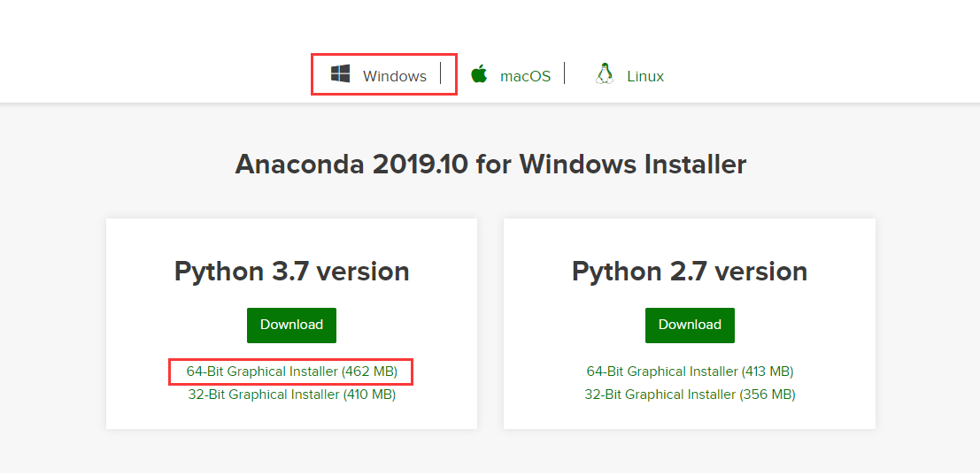Download the Python 2.7 version installer
The image size is (980, 475).
pos(690,325)
